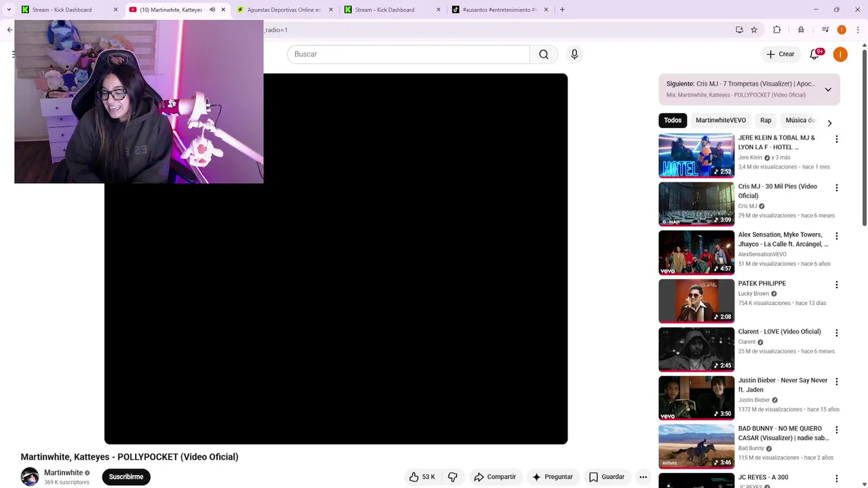
Task: Open the YouTube notifications bell
Action: (814, 54)
